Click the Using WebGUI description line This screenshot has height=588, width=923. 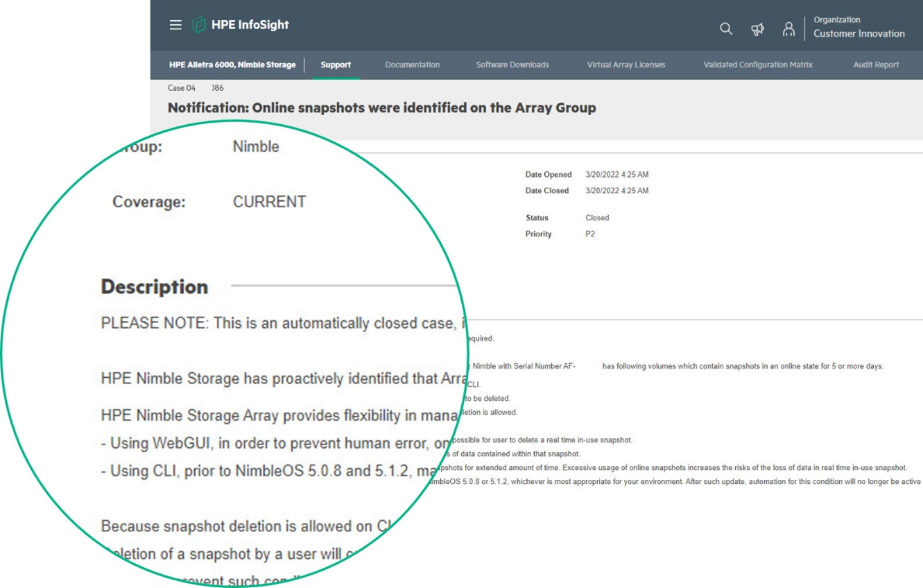point(275,442)
